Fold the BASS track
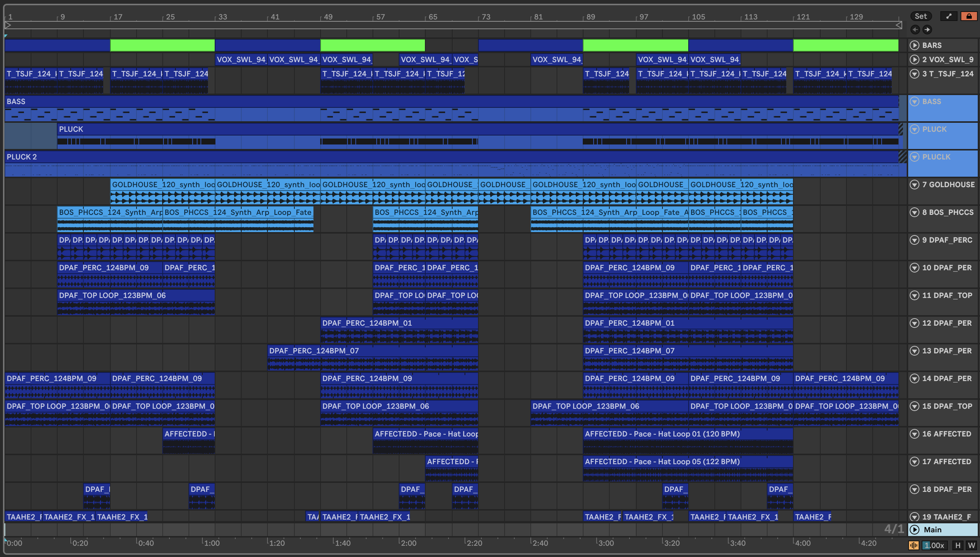The image size is (980, 557). coord(914,101)
